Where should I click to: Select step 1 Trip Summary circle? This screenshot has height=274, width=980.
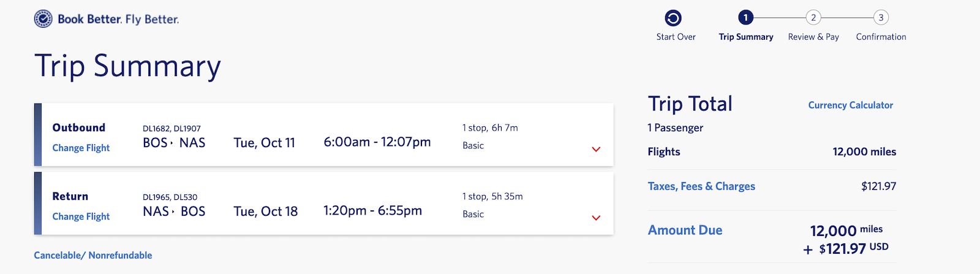(x=745, y=18)
